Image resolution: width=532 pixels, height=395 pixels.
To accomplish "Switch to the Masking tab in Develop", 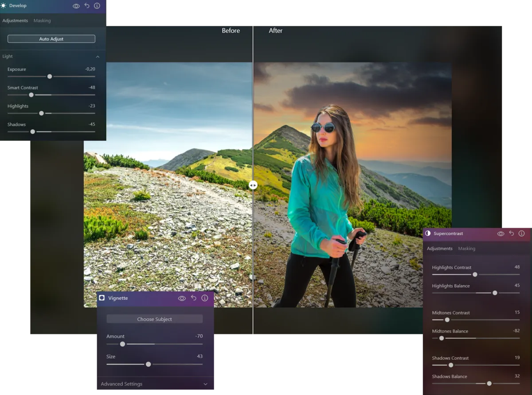I will 42,20.
